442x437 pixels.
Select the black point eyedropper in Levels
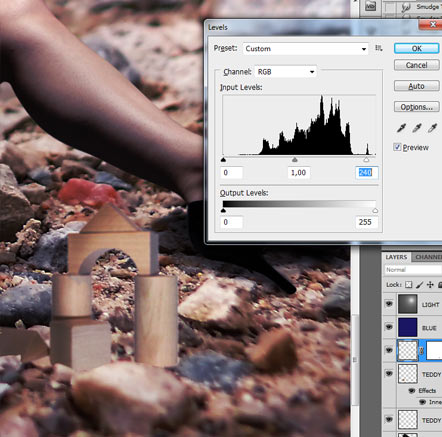[x=401, y=128]
